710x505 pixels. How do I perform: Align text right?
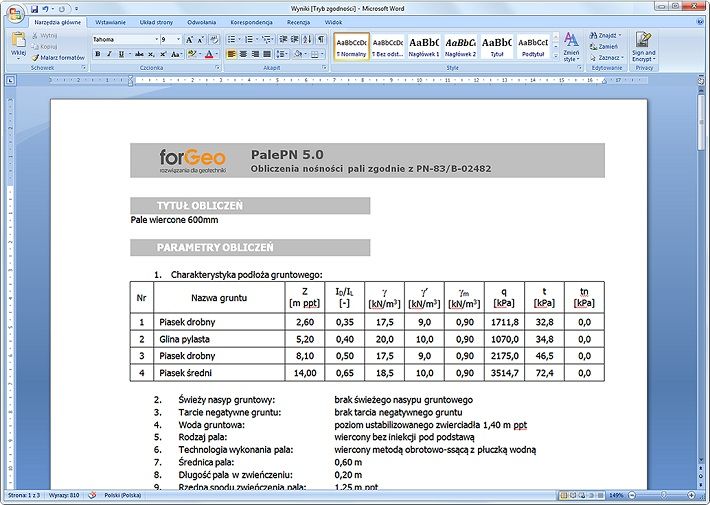point(255,54)
